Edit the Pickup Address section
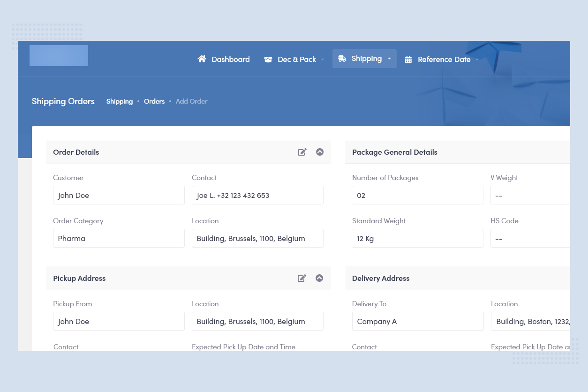Image resolution: width=588 pixels, height=392 pixels. point(302,278)
